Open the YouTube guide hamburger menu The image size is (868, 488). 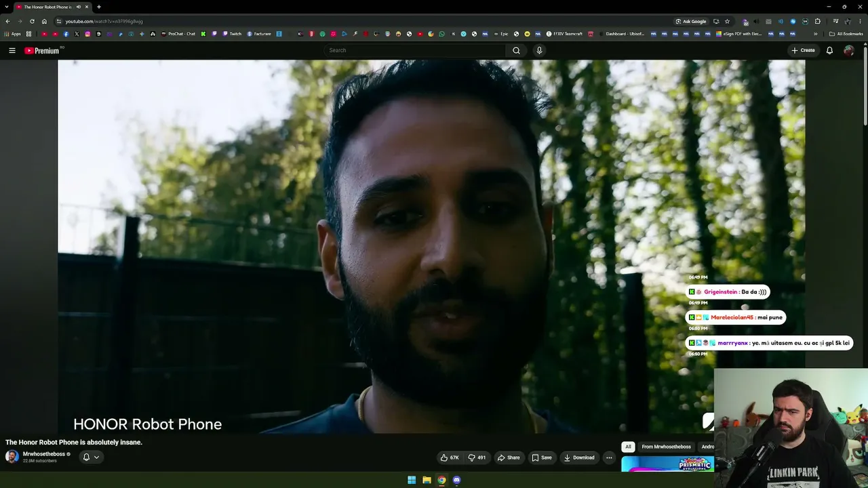pyautogui.click(x=12, y=50)
